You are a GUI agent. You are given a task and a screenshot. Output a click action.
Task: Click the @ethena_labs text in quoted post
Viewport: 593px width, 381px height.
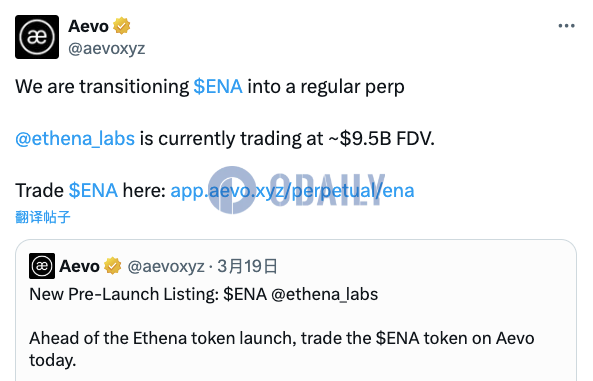pos(324,294)
